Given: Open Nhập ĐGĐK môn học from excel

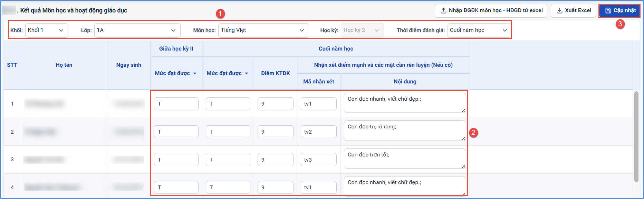Looking at the screenshot, I should 491,10.
